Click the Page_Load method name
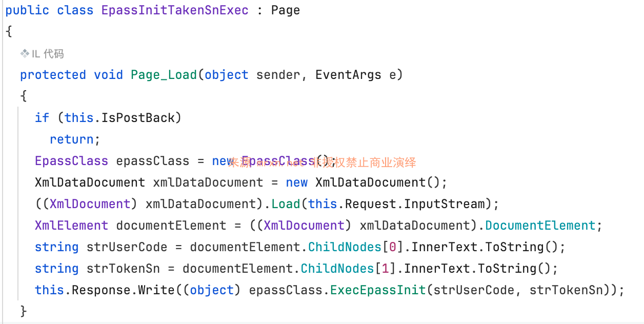The image size is (644, 324). [164, 75]
